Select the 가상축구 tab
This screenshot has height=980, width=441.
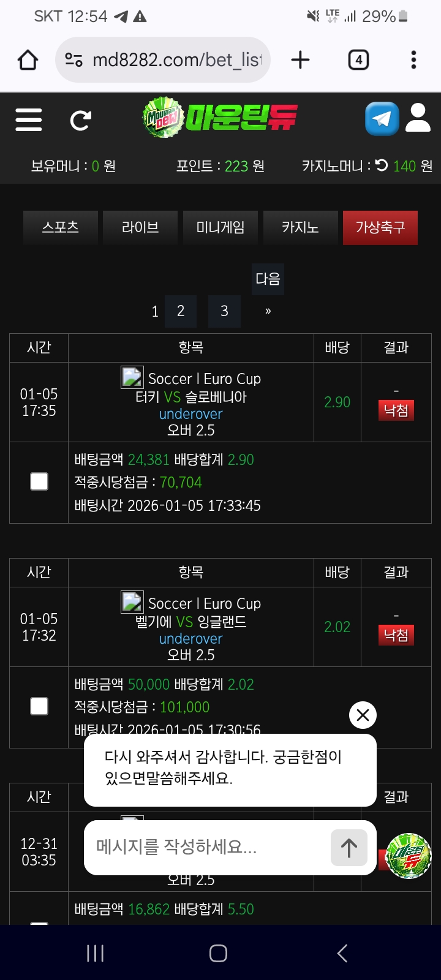(380, 227)
